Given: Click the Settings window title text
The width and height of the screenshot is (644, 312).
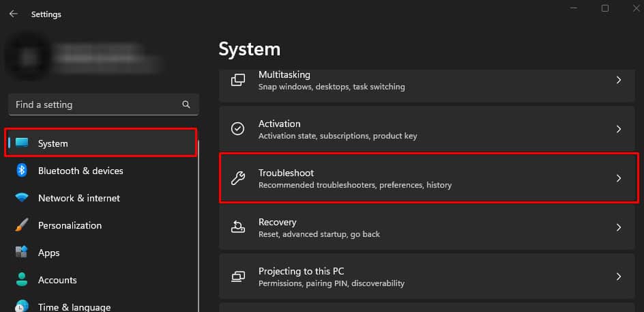Looking at the screenshot, I should (x=46, y=14).
